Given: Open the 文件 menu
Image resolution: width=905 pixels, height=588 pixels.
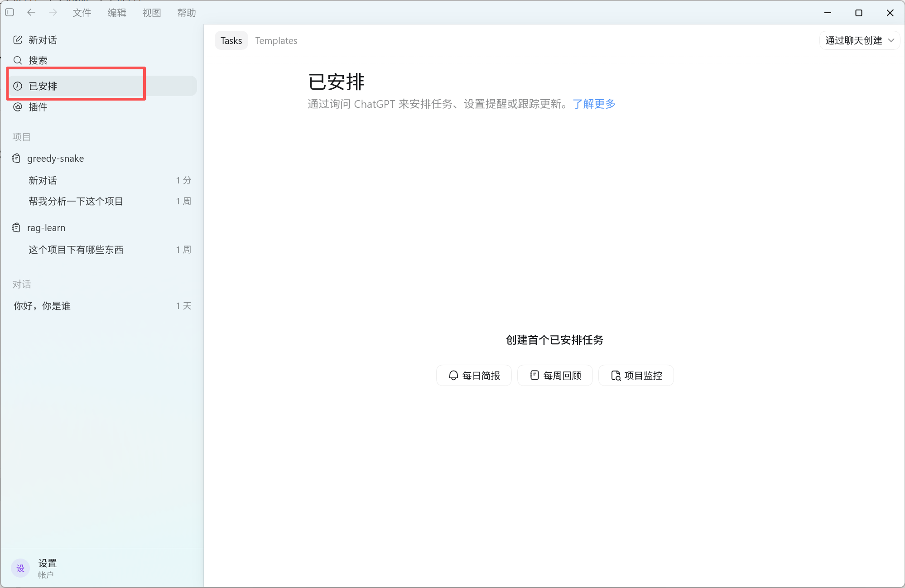Looking at the screenshot, I should (x=82, y=13).
